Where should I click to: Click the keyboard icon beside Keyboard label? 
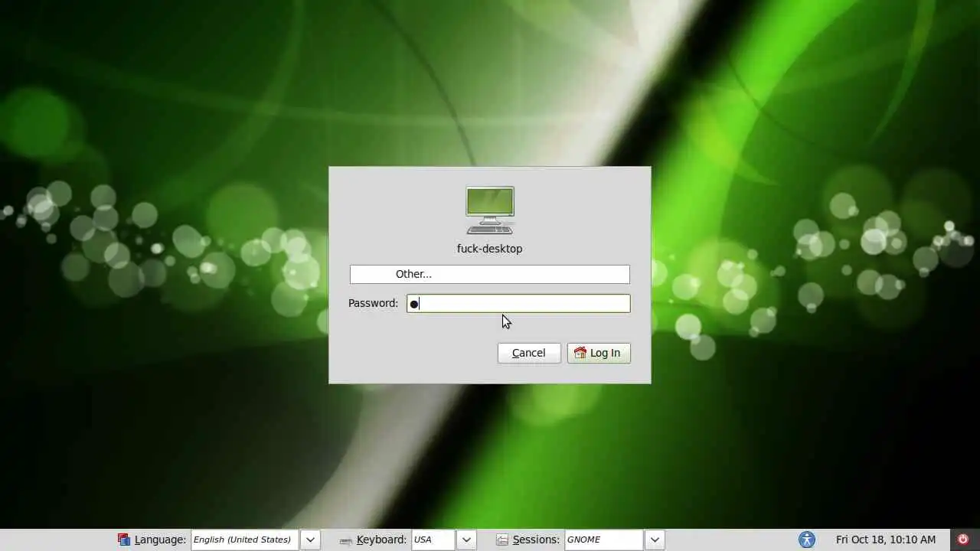[346, 540]
